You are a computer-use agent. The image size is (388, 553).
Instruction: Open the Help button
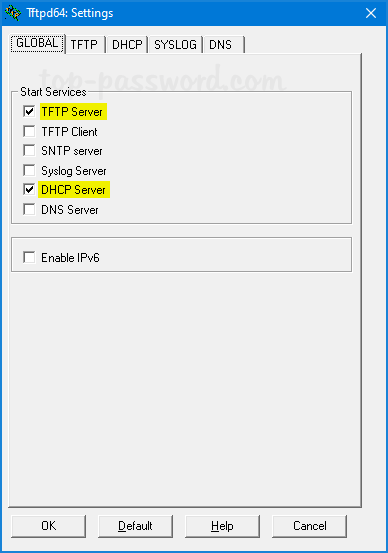(222, 526)
